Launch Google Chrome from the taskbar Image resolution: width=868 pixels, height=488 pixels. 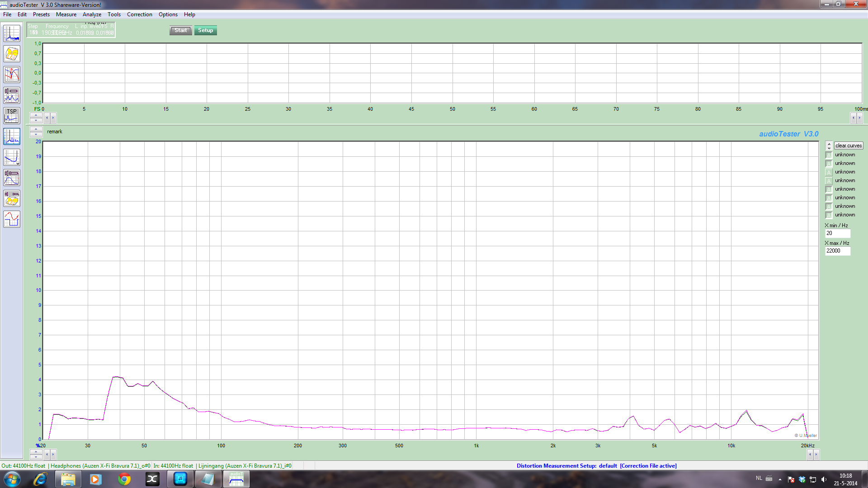(124, 479)
